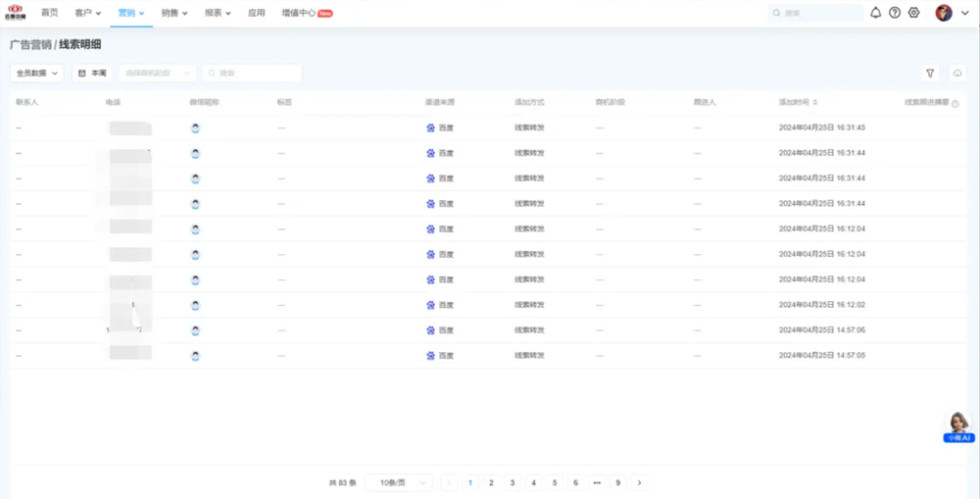This screenshot has width=980, height=499.
Task: Click the filter funnel icon
Action: coord(930,74)
